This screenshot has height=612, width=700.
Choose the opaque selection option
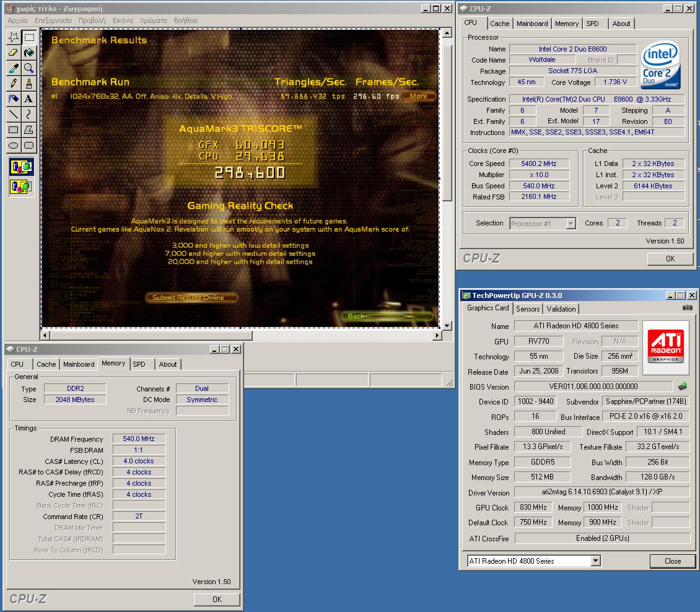coord(21,167)
